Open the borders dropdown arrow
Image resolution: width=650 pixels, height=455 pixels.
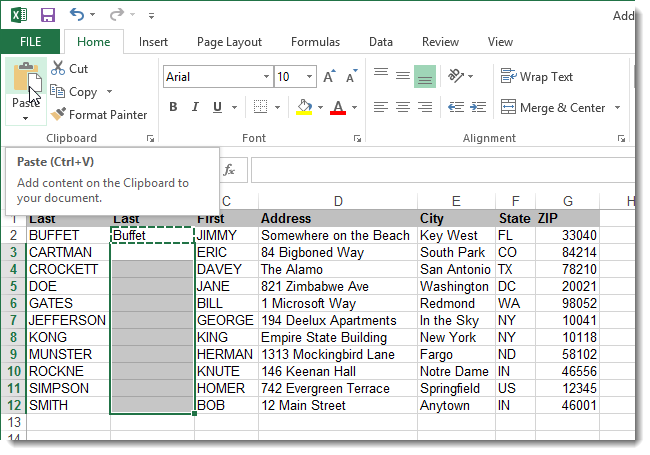pyautogui.click(x=278, y=108)
